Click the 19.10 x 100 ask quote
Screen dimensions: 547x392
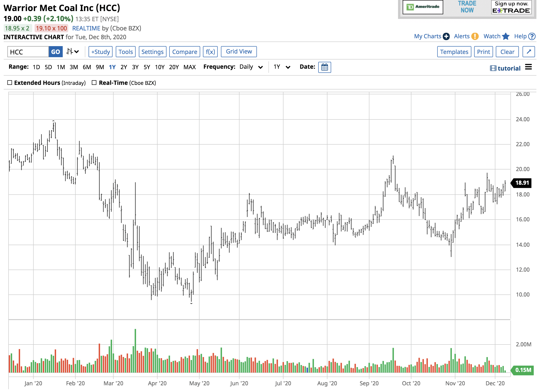tap(51, 28)
